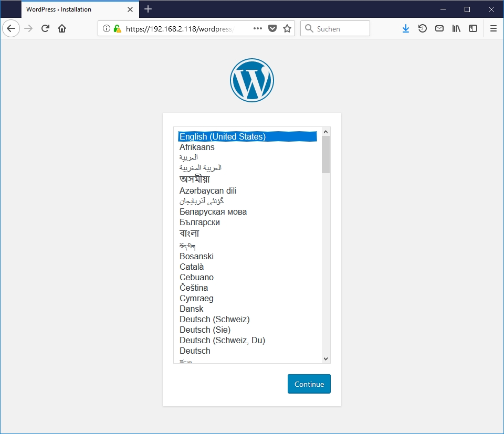The image size is (504, 434).
Task: Select English (United States) language
Action: (247, 136)
